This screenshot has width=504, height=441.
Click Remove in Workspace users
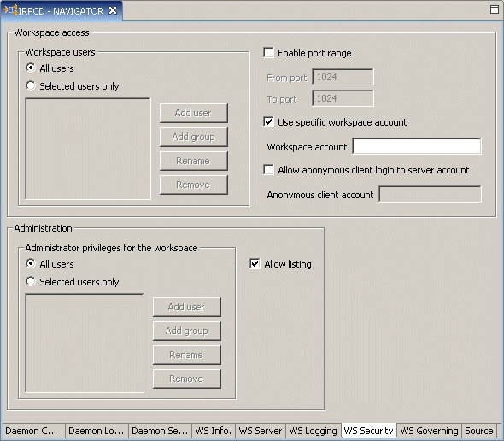[194, 185]
